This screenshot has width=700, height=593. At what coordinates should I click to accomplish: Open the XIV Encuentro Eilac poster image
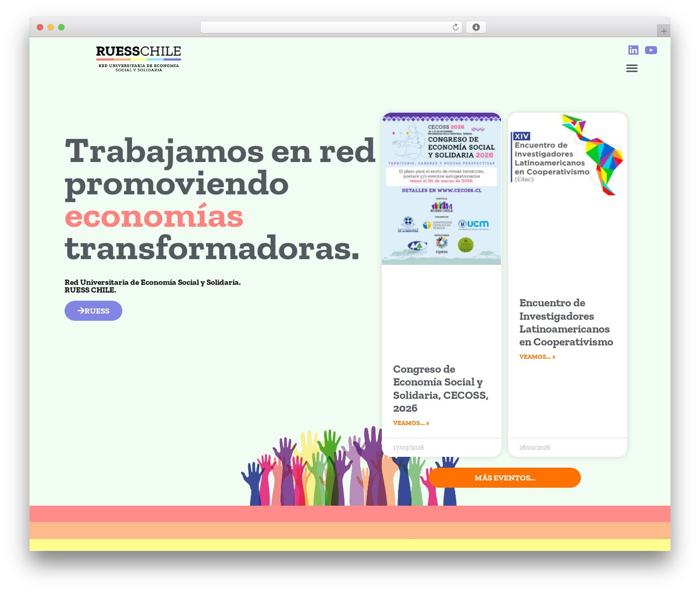tap(567, 155)
